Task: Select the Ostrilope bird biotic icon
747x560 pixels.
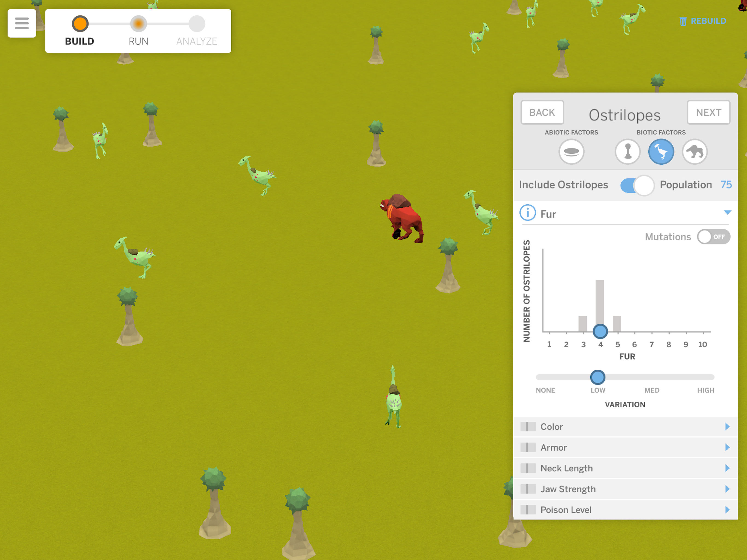Action: [661, 152]
